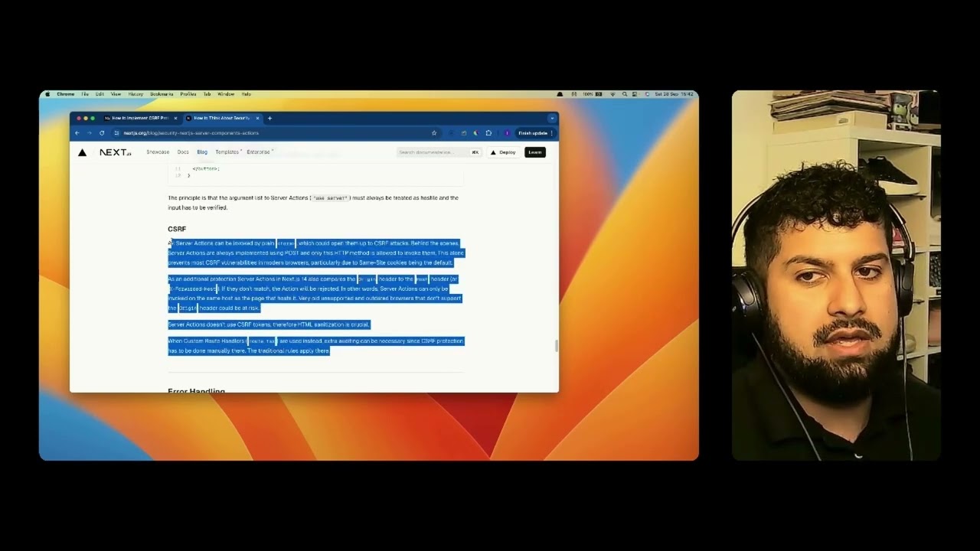Click the Siri icon in the menu bar
The image size is (980, 551).
pos(647,94)
